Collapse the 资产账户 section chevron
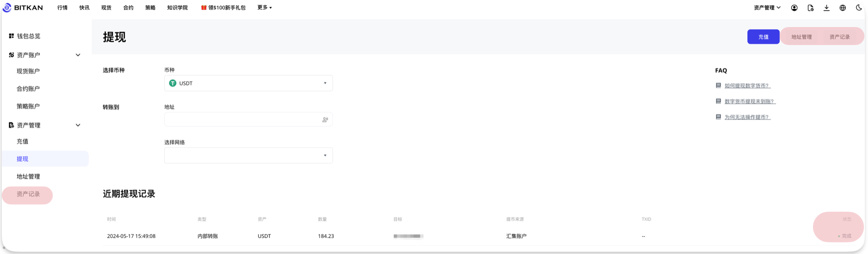 point(78,55)
